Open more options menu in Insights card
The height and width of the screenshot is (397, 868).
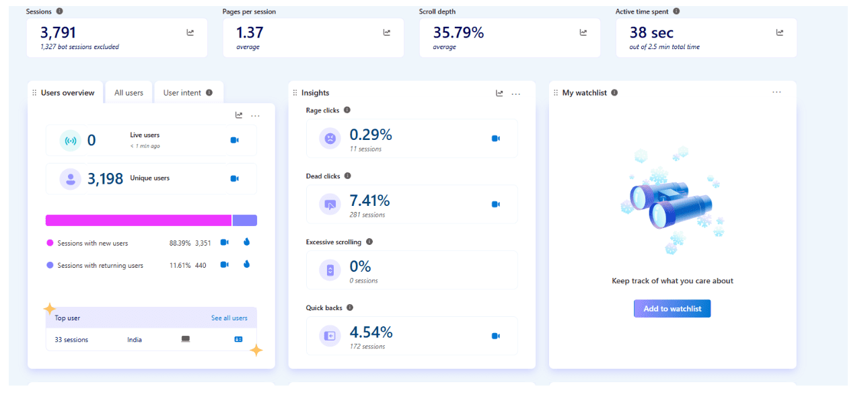point(516,94)
